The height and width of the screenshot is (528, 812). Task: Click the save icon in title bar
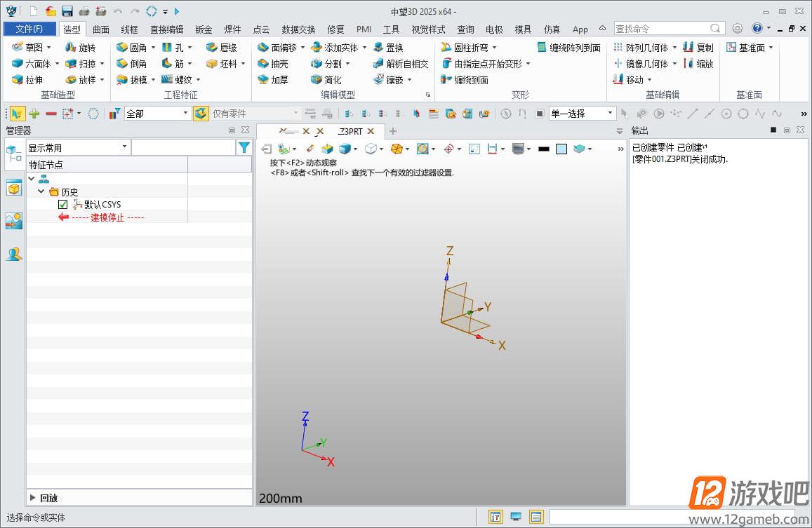coord(67,11)
